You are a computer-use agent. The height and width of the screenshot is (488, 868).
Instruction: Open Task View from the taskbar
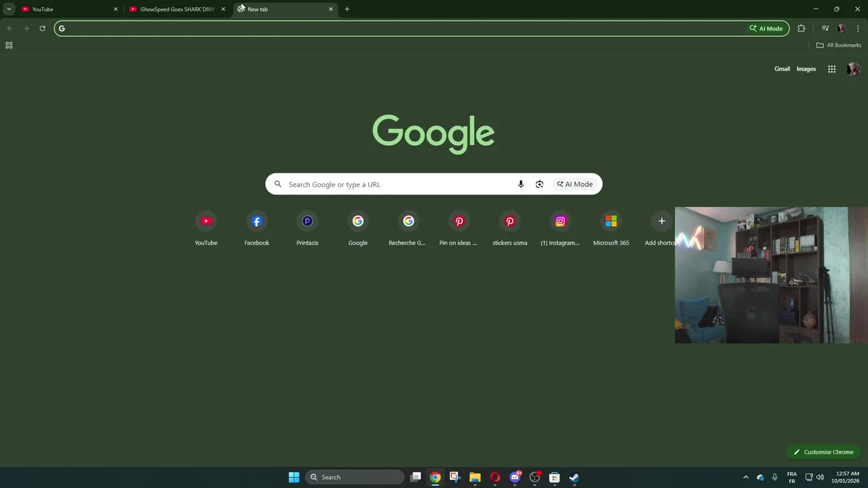416,477
